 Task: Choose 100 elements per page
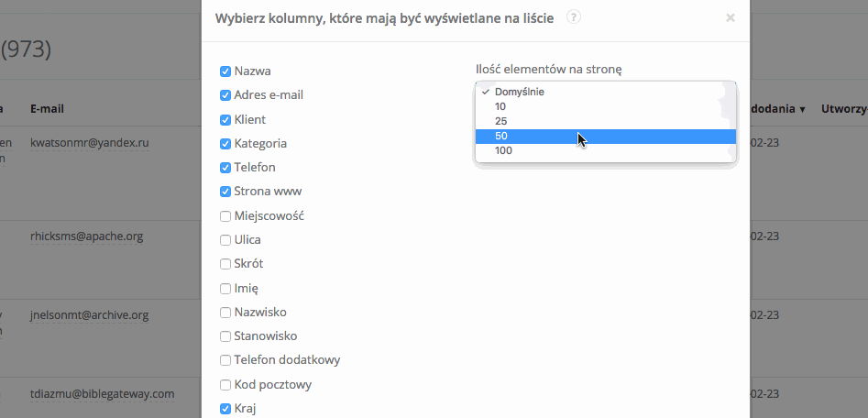[503, 150]
